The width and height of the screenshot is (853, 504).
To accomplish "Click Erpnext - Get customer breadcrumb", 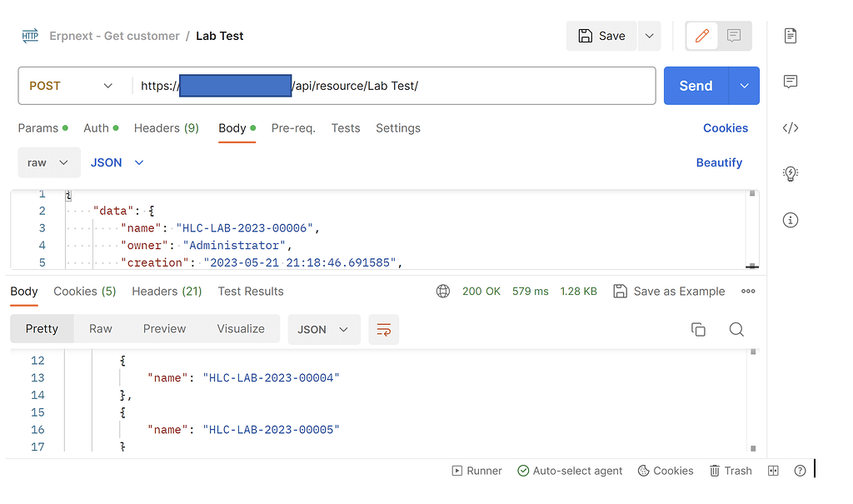I will coord(114,36).
